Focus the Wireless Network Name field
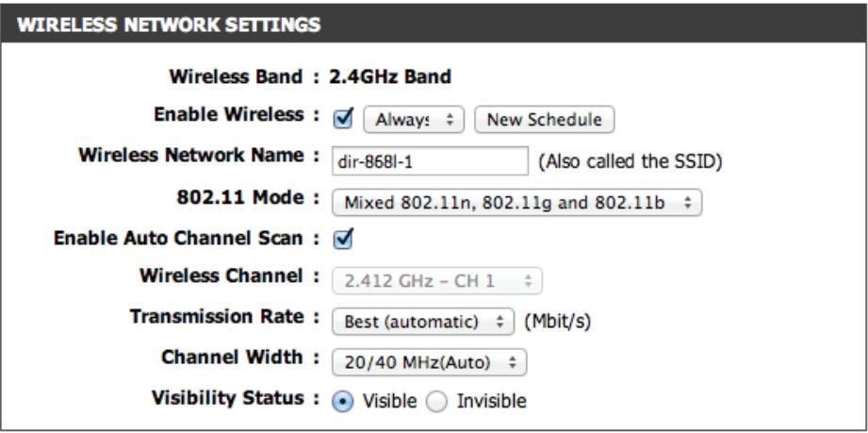Viewport: 868px width, 433px height. point(430,161)
